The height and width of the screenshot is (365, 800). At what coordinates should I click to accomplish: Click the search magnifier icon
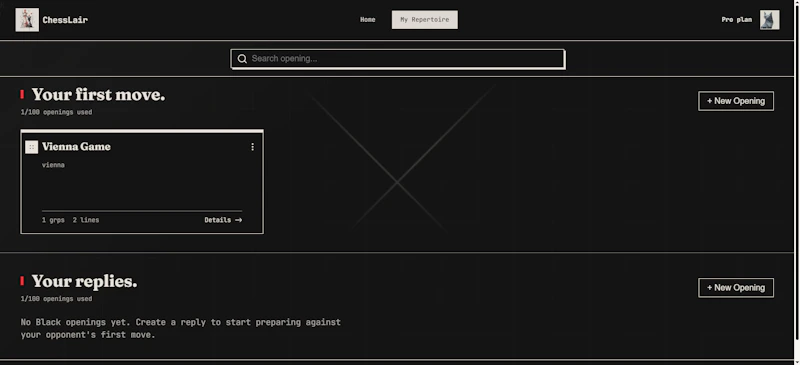(242, 59)
